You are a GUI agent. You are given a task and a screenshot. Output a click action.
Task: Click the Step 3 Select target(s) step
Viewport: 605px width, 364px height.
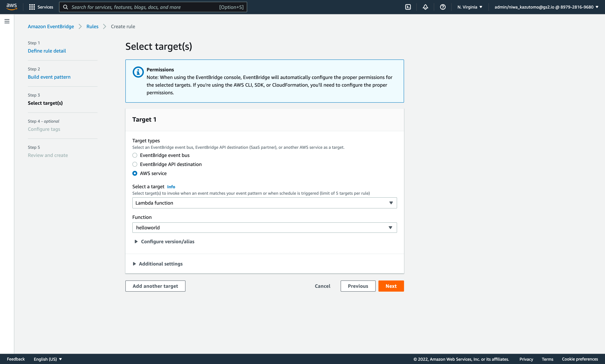(x=45, y=103)
